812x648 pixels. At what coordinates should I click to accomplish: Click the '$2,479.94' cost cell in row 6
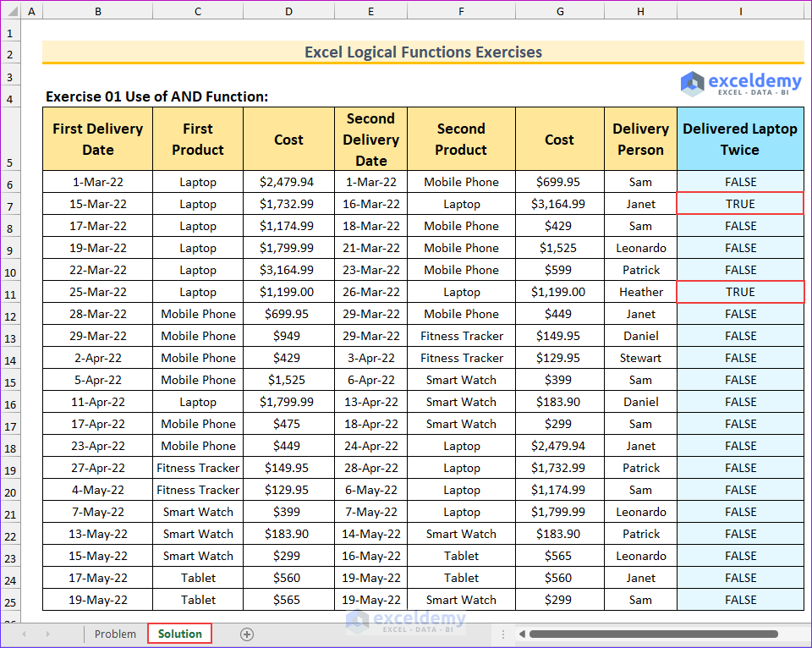[x=288, y=182]
